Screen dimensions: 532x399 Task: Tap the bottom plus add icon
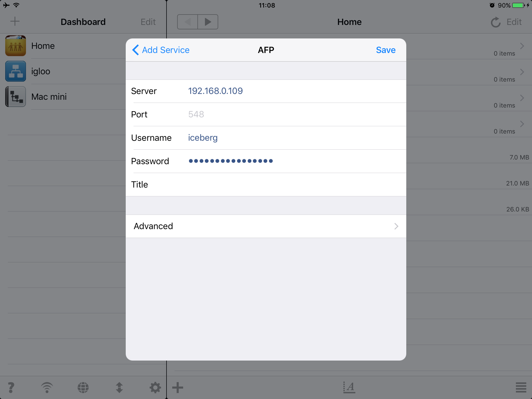point(178,388)
